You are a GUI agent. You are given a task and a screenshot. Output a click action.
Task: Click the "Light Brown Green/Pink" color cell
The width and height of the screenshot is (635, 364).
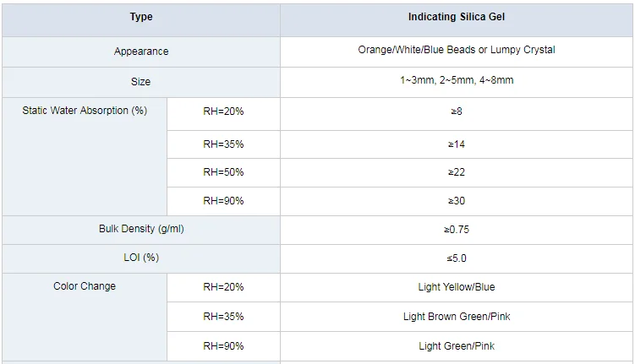[457, 317]
